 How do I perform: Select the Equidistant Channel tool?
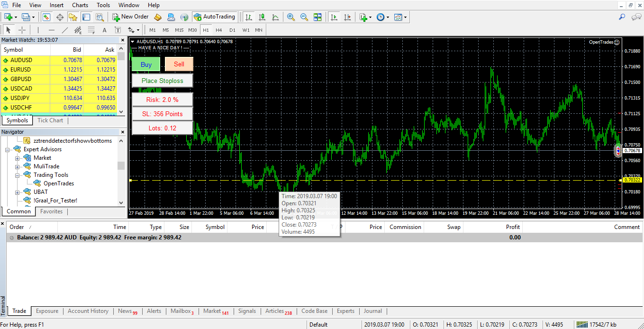click(78, 30)
